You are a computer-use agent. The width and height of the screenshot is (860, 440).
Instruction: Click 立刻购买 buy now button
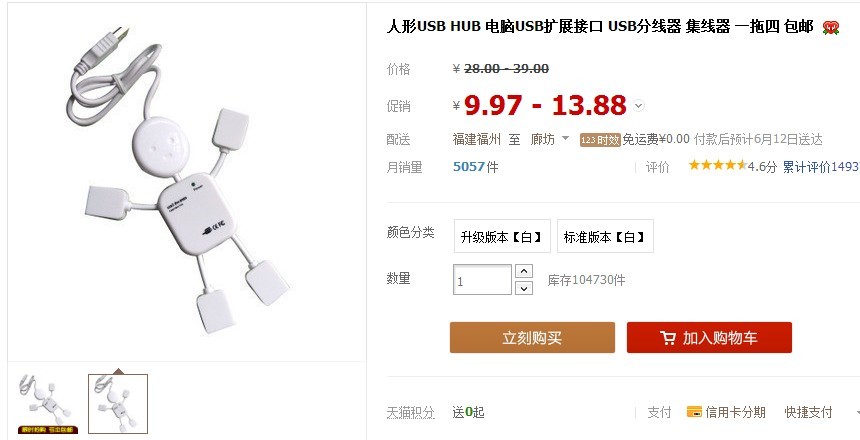532,337
